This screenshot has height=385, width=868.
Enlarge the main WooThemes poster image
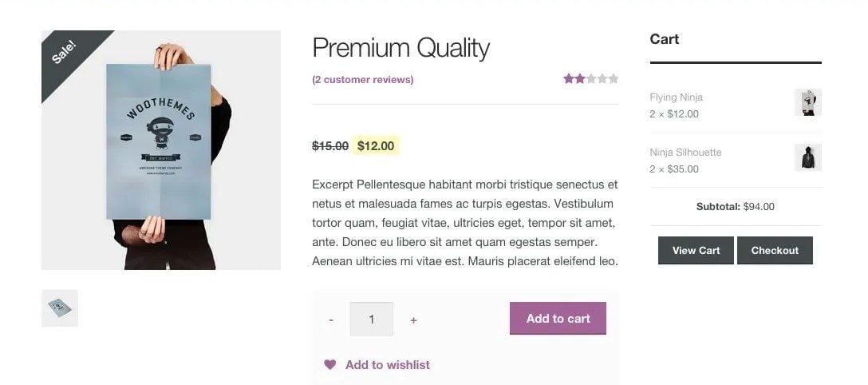pos(160,150)
